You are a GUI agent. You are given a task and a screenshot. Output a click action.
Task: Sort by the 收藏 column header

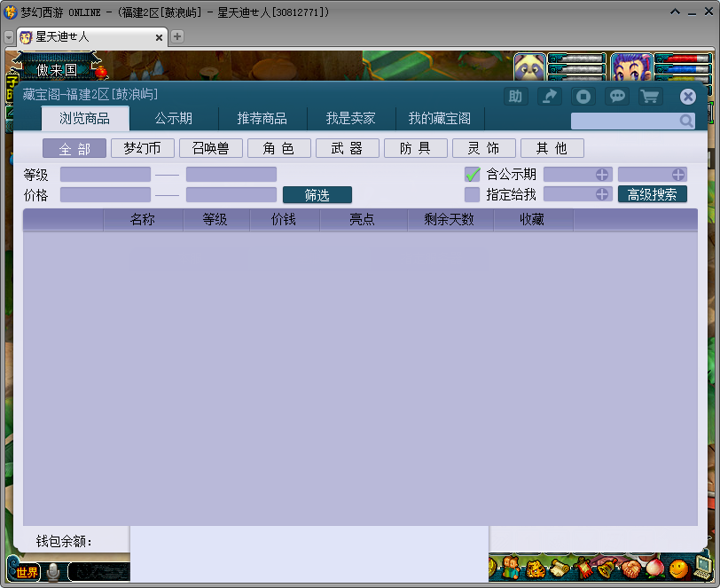click(x=532, y=220)
